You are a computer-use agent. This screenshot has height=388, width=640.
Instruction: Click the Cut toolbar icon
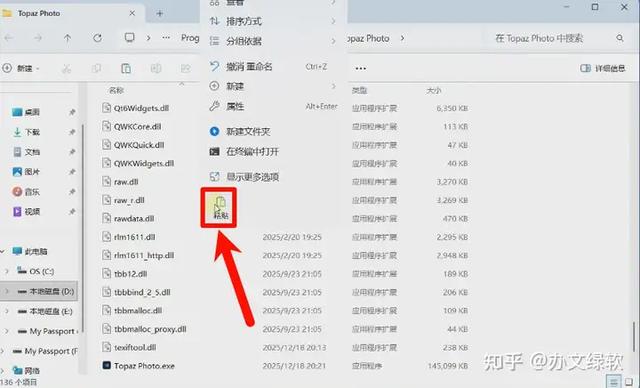66,69
